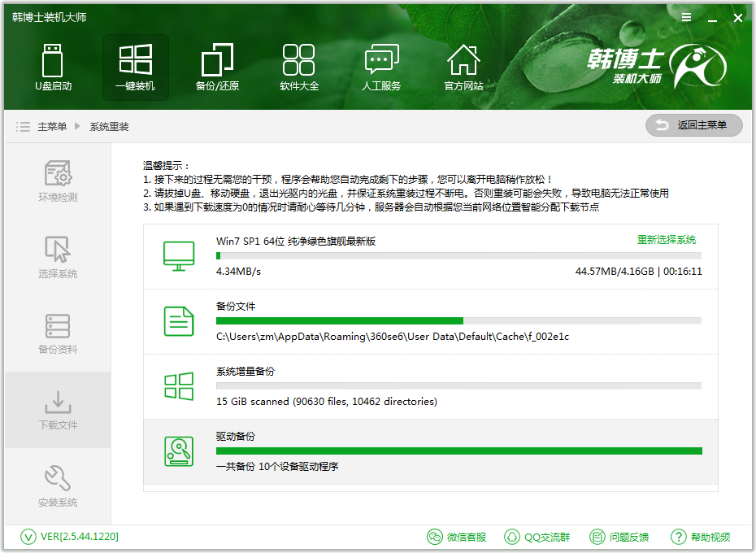Click the Win7 download progress bar

458,255
